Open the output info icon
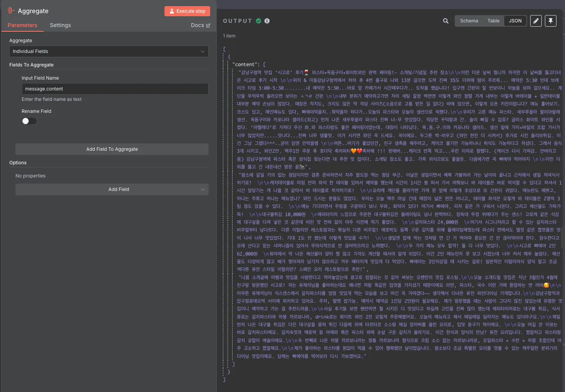565x392 pixels. pos(267,21)
